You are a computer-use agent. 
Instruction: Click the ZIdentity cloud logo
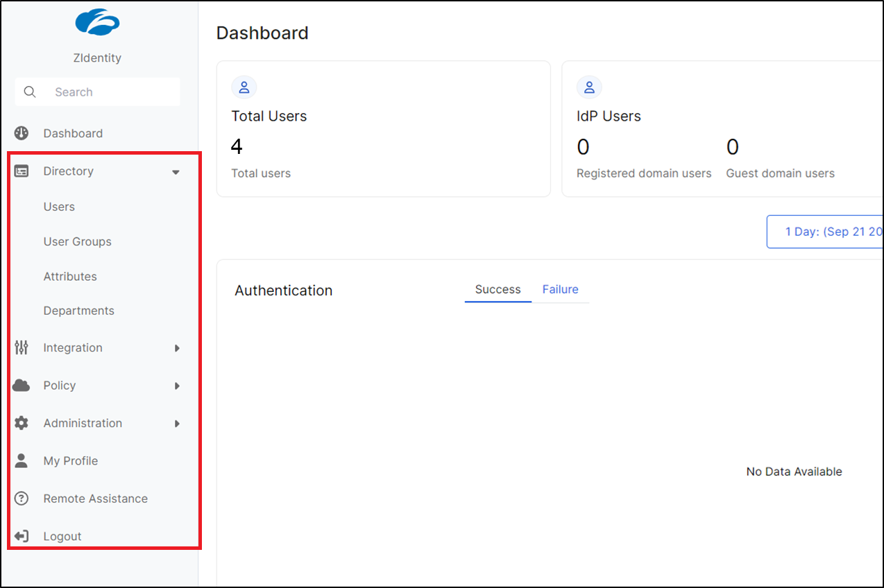point(97,23)
